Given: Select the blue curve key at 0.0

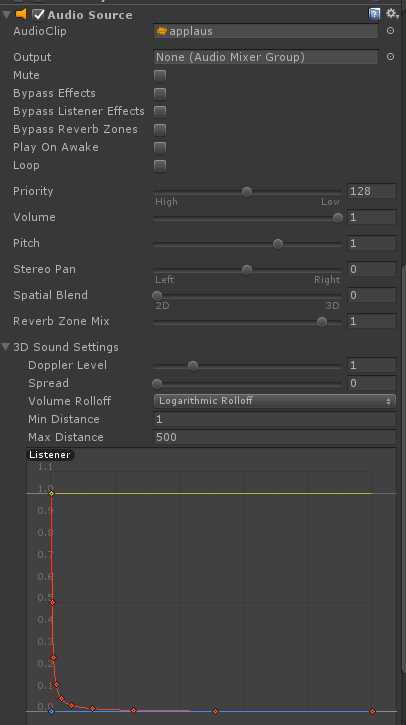Looking at the screenshot, I should pyautogui.click(x=51, y=711).
